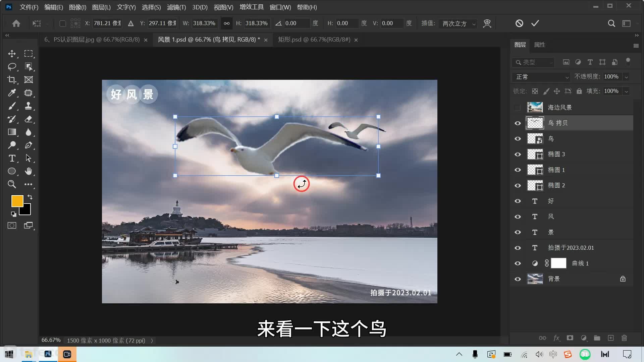
Task: Select the Rectangular Marquee tool
Action: pyautogui.click(x=29, y=54)
